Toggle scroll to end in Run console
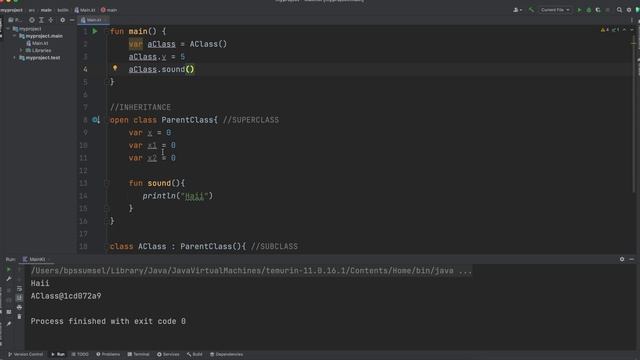The width and height of the screenshot is (640, 360). 19,298
